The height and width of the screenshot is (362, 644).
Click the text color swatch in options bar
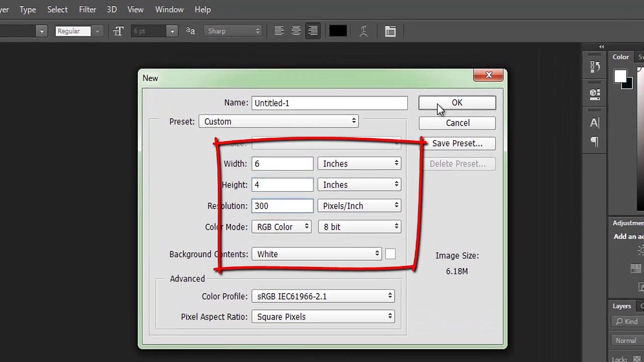pyautogui.click(x=338, y=31)
